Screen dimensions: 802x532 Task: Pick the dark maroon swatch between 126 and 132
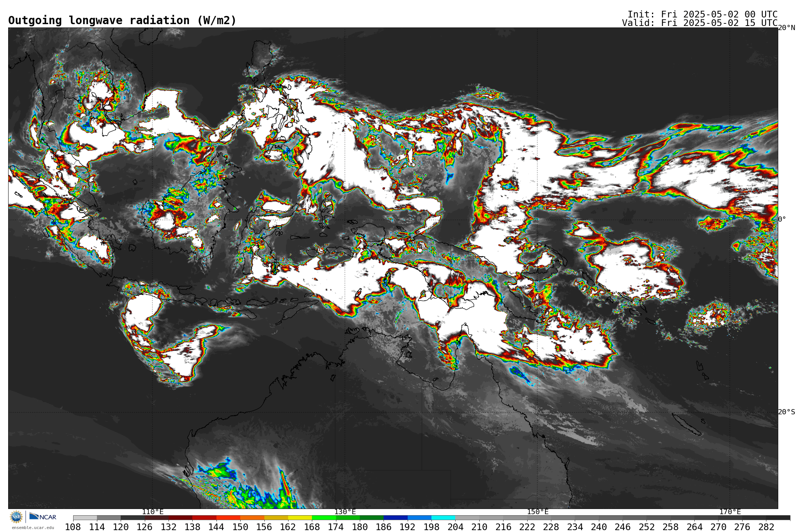[156, 518]
